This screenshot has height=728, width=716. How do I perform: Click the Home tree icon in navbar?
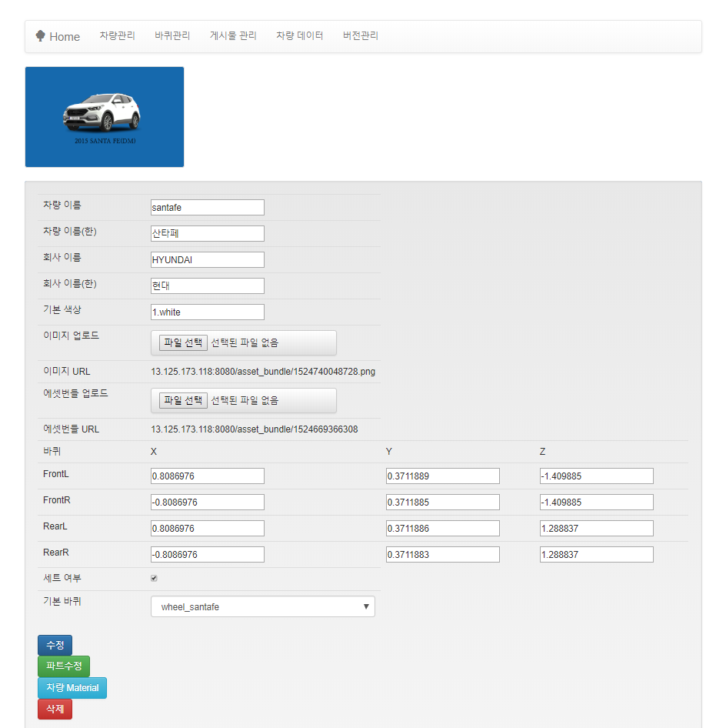pyautogui.click(x=41, y=36)
